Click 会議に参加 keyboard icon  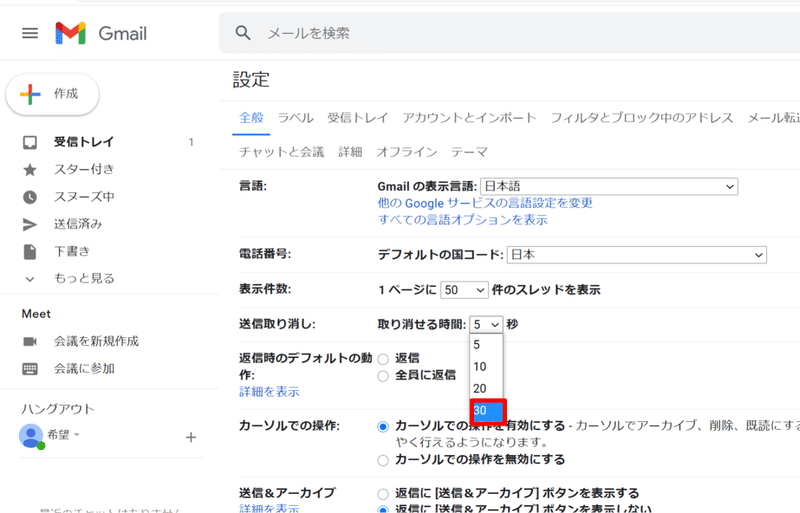[30, 369]
